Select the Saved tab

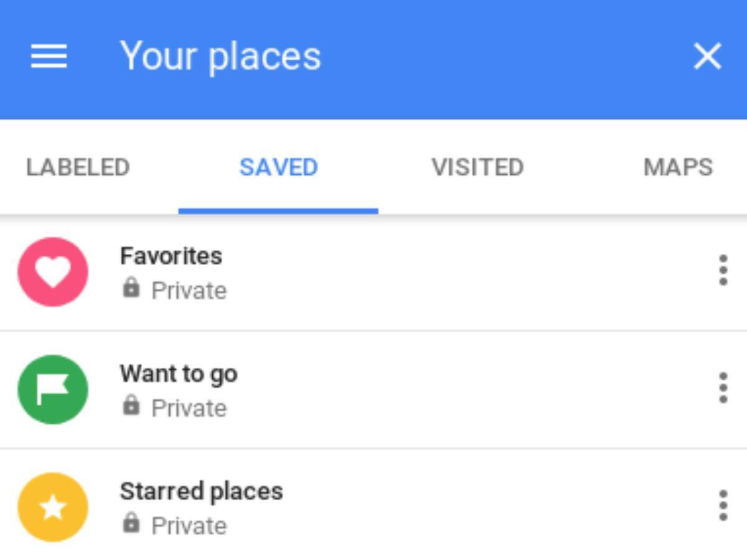278,167
